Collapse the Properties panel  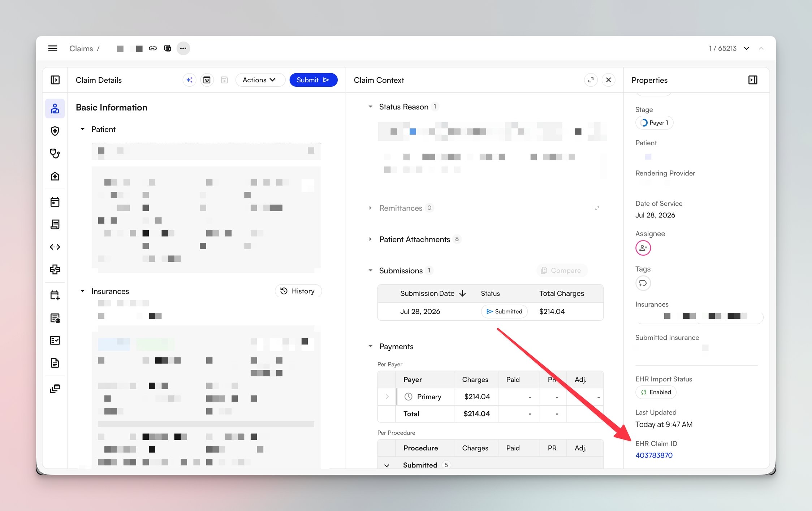[753, 80]
